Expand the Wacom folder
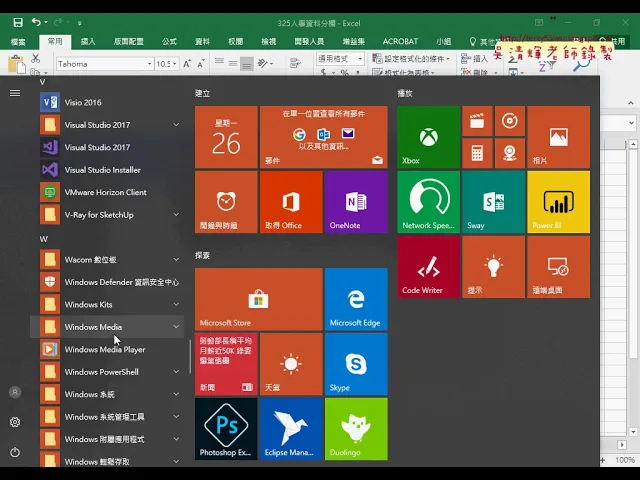Image resolution: width=640 pixels, height=480 pixels. pyautogui.click(x=176, y=260)
